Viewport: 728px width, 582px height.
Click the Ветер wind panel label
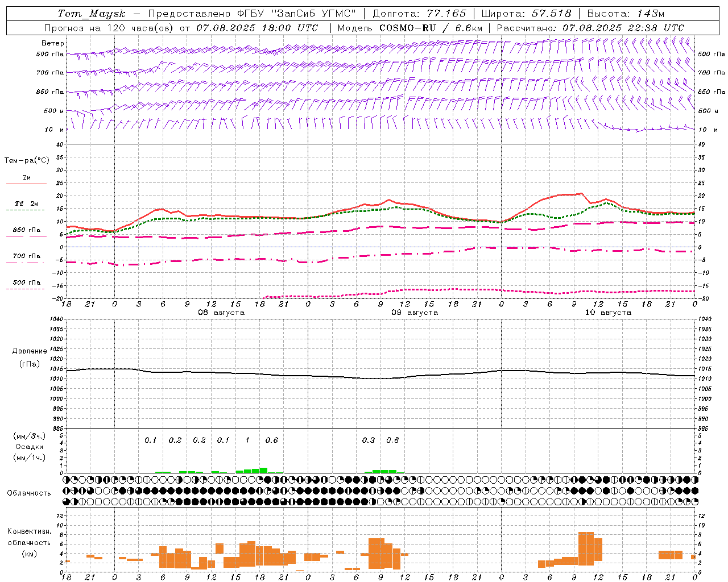[x=53, y=43]
